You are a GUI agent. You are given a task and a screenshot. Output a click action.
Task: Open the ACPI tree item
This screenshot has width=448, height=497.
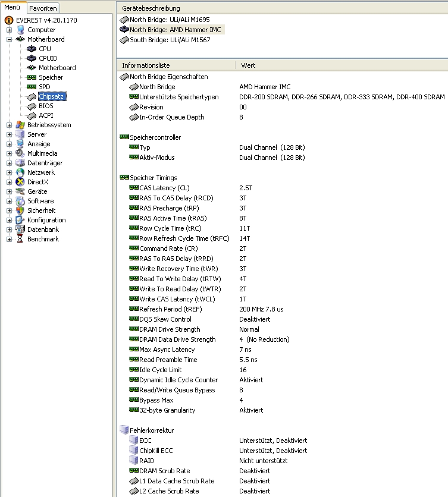46,115
